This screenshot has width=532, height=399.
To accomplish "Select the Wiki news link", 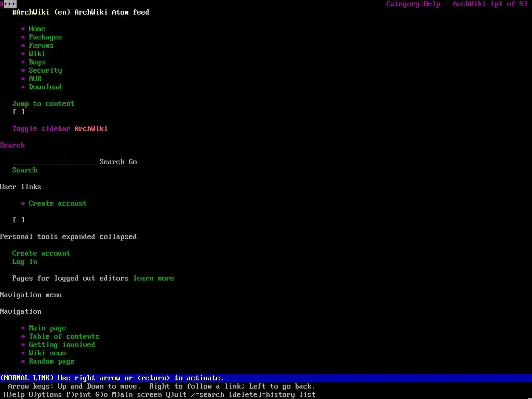I will click(47, 353).
